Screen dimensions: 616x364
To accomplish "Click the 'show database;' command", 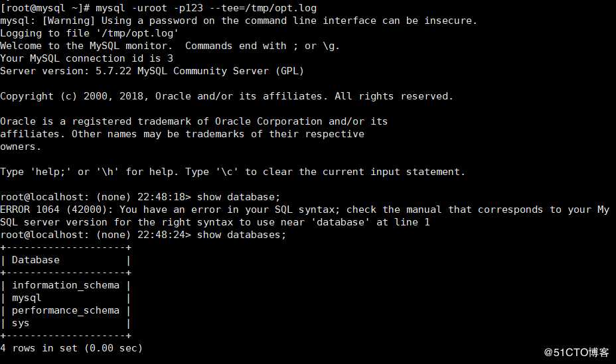I will pyautogui.click(x=238, y=197).
